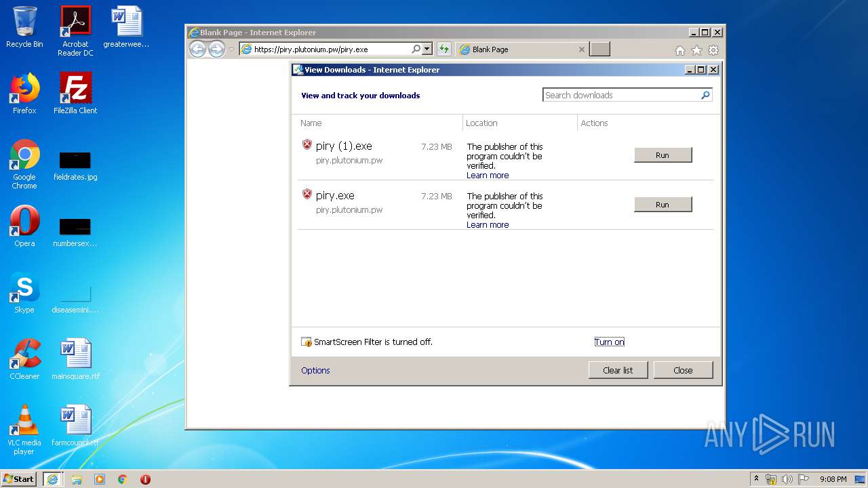Select the farmcouncil.rtf desktop file
This screenshot has width=868, height=488.
tap(75, 426)
